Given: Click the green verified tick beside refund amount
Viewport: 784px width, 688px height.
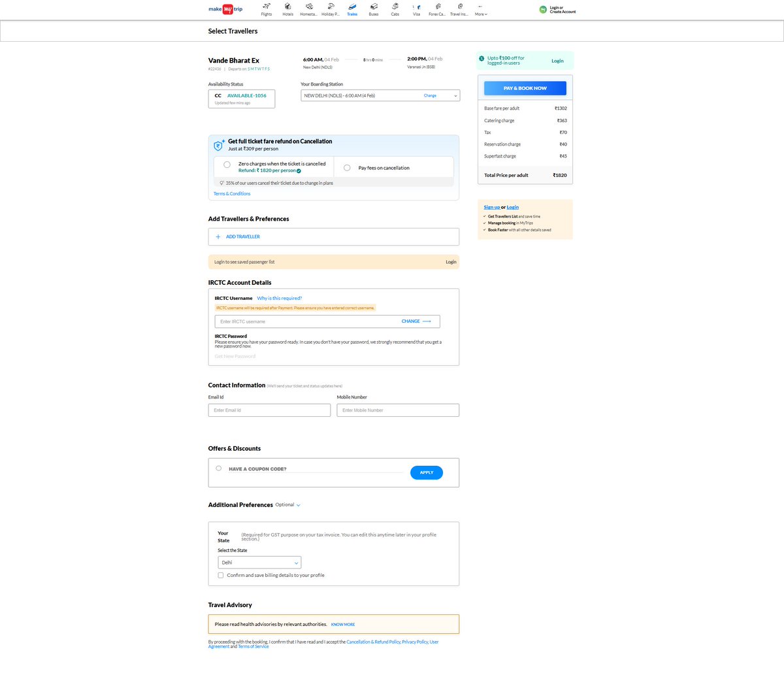Looking at the screenshot, I should point(299,171).
